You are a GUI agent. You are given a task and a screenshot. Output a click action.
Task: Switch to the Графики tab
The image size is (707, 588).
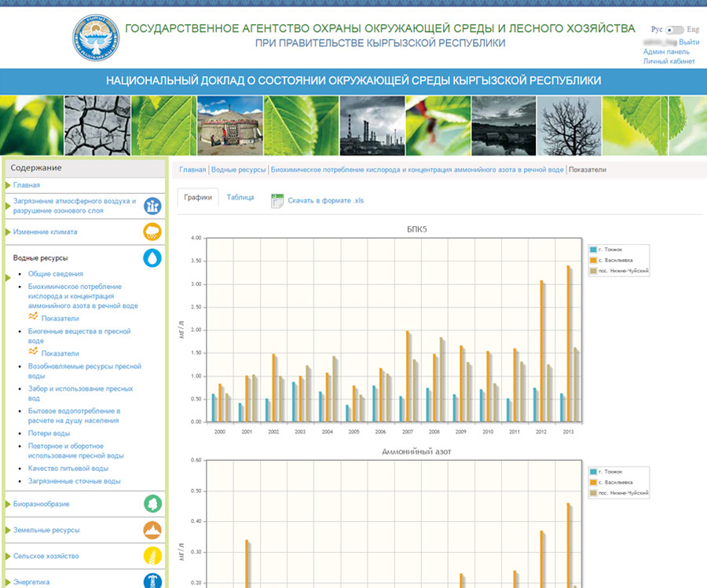[198, 197]
